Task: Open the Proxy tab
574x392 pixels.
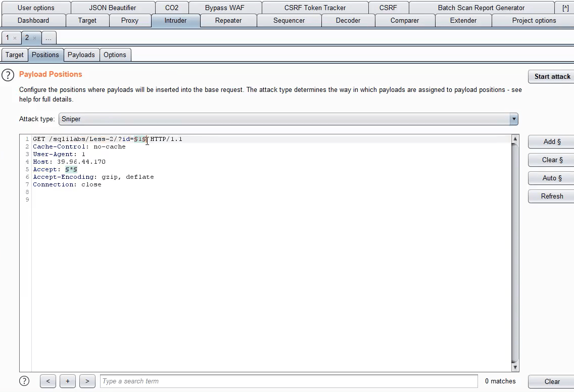Action: coord(129,21)
